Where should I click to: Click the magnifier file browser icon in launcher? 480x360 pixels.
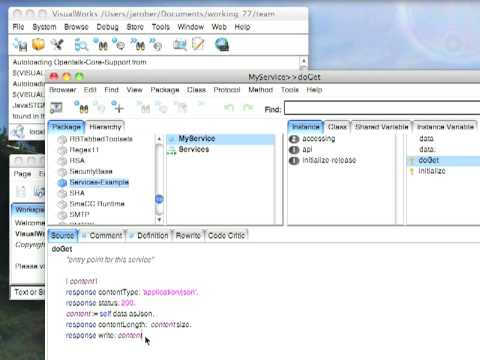click(81, 45)
